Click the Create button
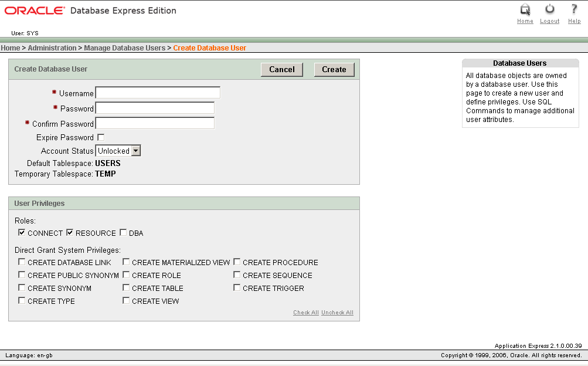Image resolution: width=588 pixels, height=366 pixels. 334,69
